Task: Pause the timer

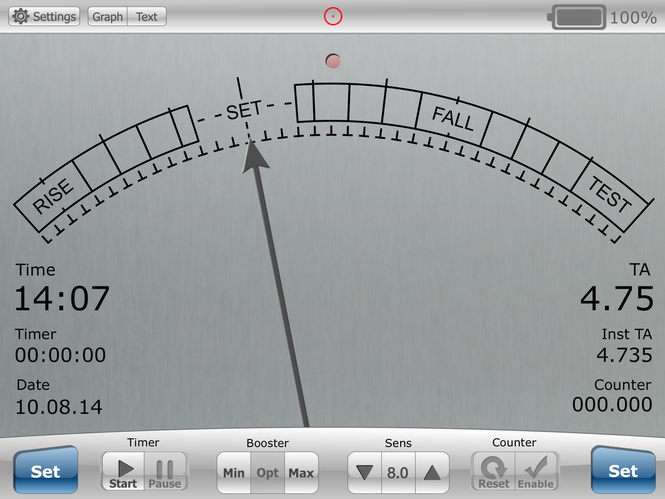Action: tap(165, 471)
